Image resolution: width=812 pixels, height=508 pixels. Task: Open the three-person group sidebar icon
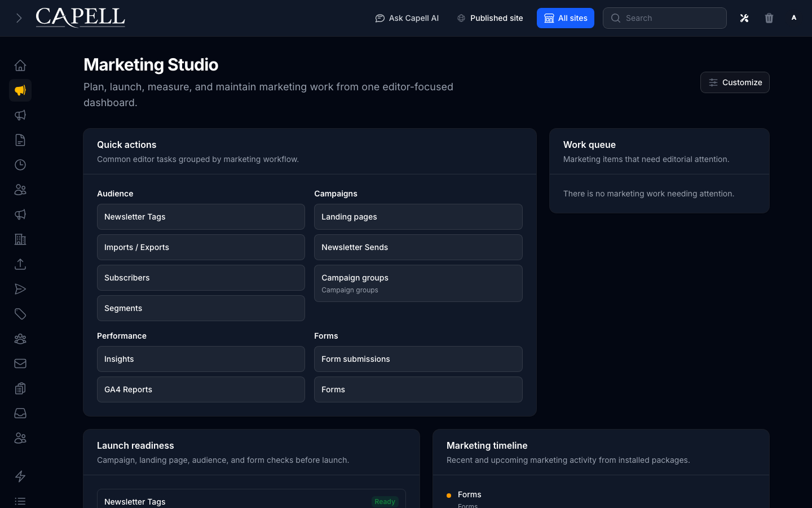click(20, 339)
